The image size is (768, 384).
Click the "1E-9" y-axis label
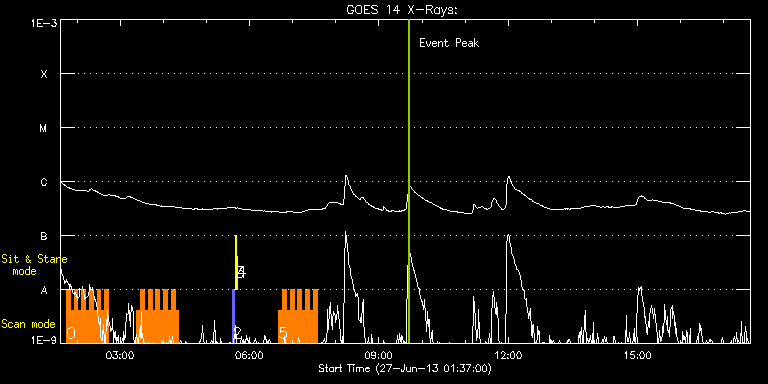[45, 341]
